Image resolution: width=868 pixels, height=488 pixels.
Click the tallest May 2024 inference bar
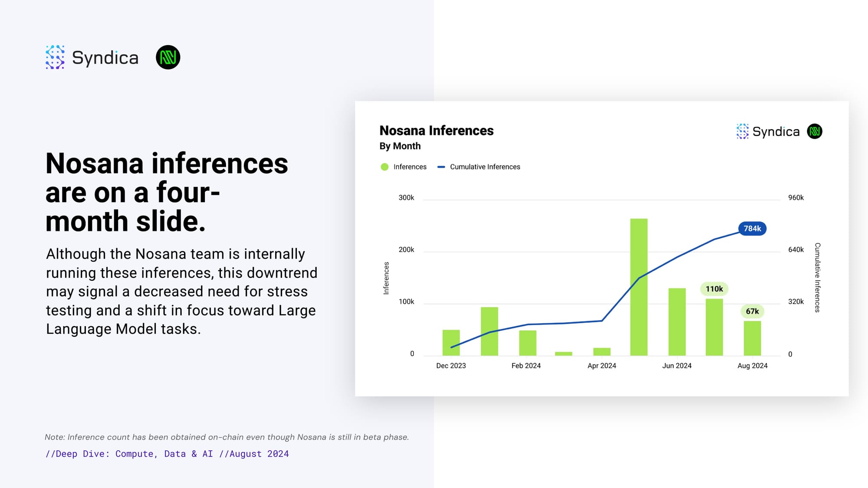639,287
